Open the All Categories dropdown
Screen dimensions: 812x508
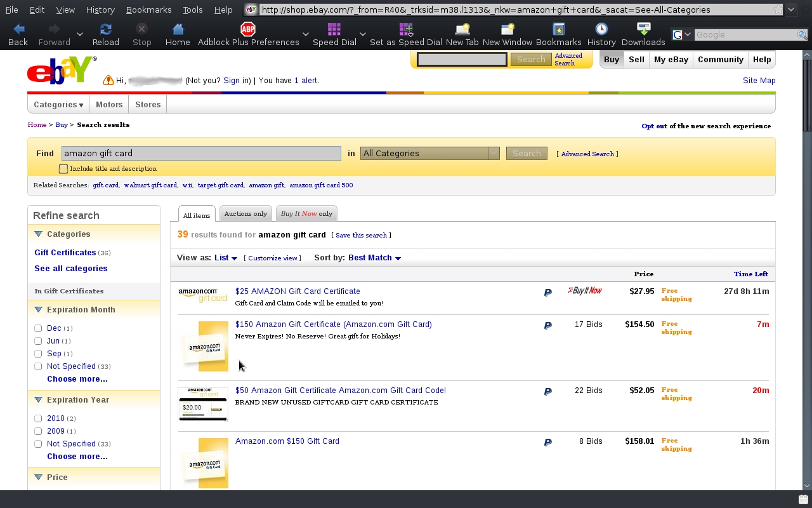point(429,153)
